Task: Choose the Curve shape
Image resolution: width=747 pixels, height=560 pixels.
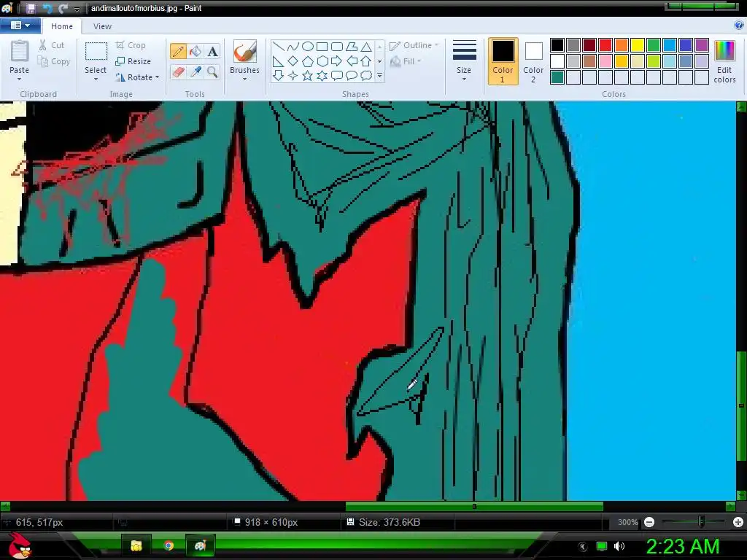Action: pyautogui.click(x=293, y=46)
